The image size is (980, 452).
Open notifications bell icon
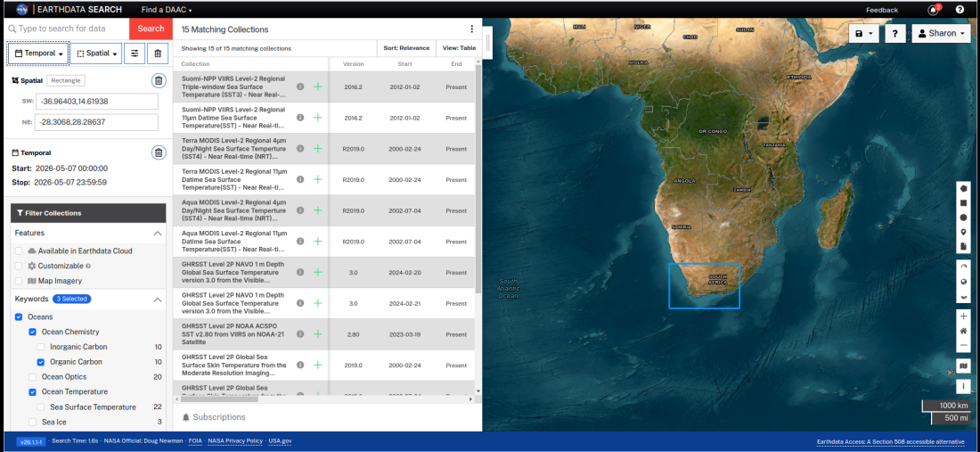[x=933, y=10]
